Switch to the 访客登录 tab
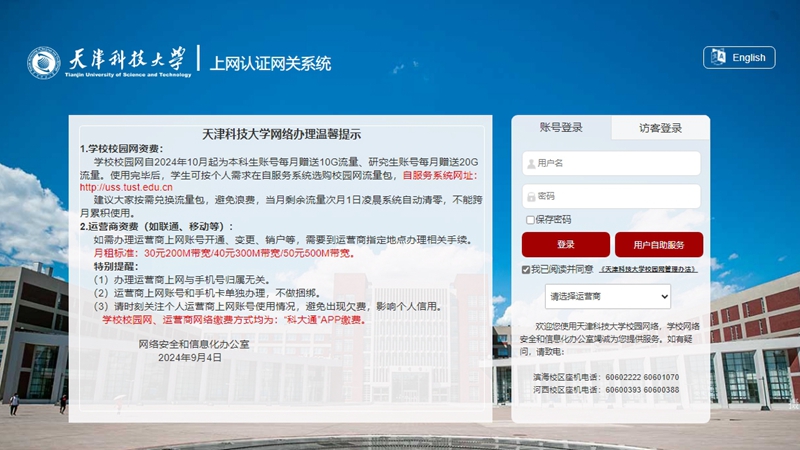 point(660,128)
